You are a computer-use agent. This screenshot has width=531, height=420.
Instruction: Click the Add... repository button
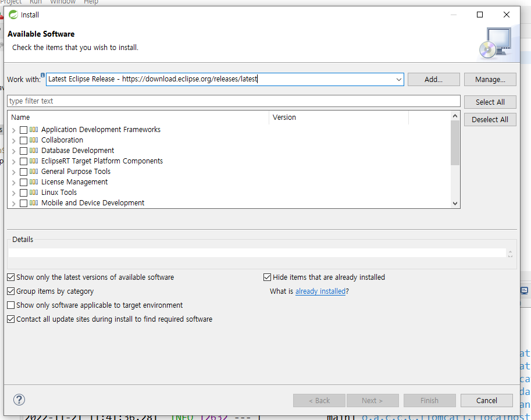click(433, 79)
